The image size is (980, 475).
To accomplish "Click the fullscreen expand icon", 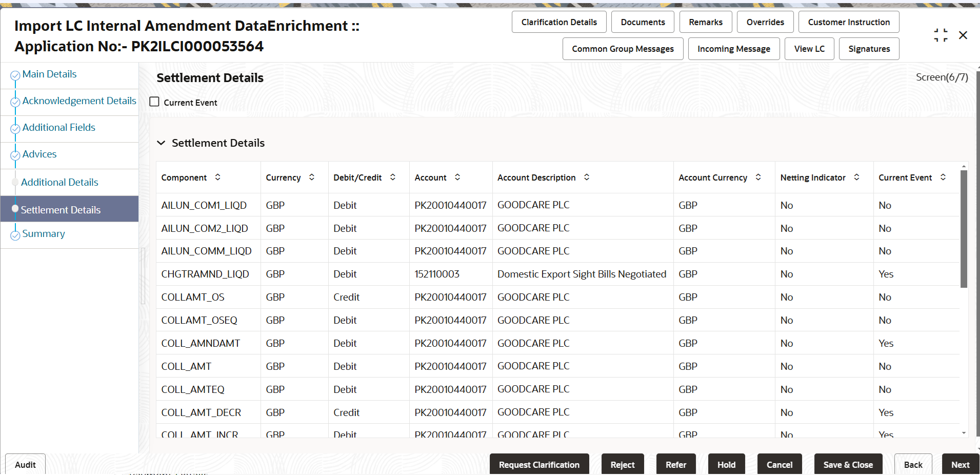I will click(941, 34).
